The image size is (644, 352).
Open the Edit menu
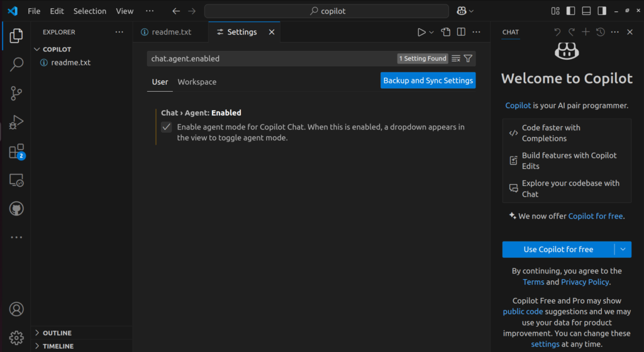[x=57, y=11]
